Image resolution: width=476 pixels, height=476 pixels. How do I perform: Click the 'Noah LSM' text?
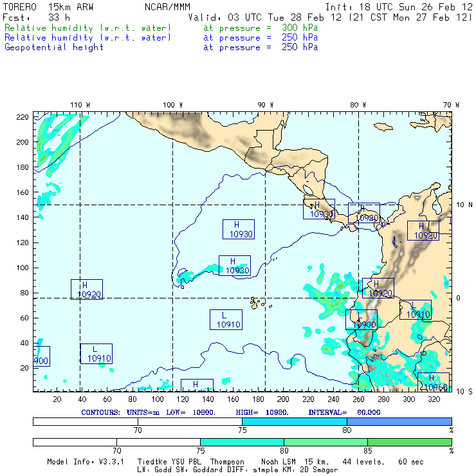click(x=279, y=462)
